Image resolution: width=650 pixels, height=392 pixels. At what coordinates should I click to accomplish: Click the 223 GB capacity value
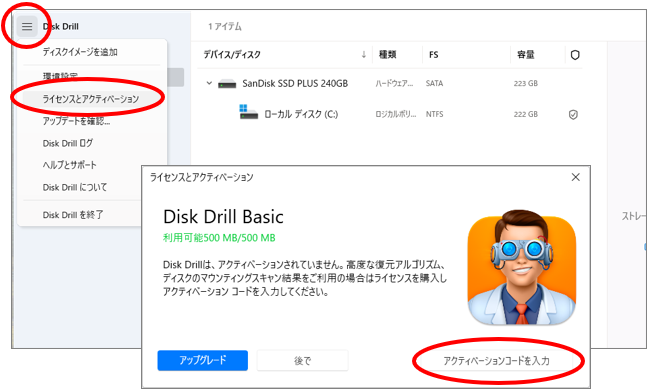tap(526, 83)
